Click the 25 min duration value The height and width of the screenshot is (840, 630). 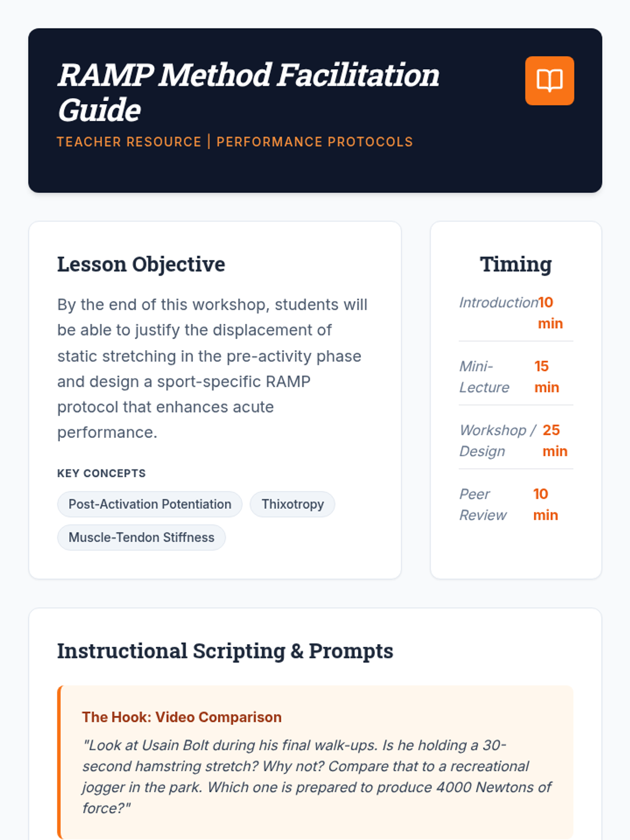(555, 440)
